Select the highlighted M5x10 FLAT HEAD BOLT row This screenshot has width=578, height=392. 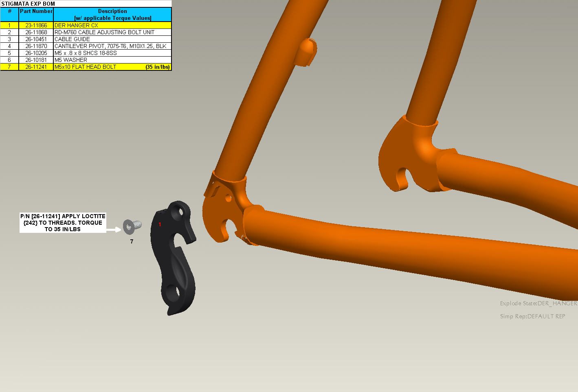tap(85, 67)
